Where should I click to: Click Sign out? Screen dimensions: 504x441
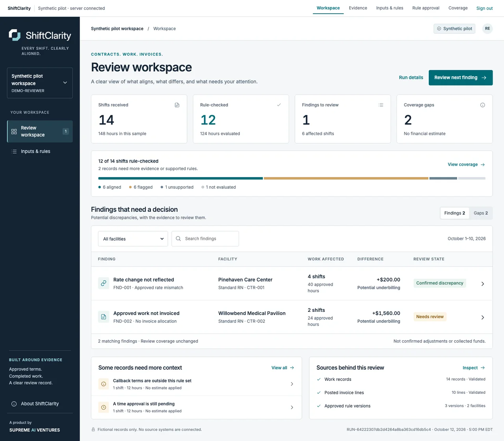(484, 8)
